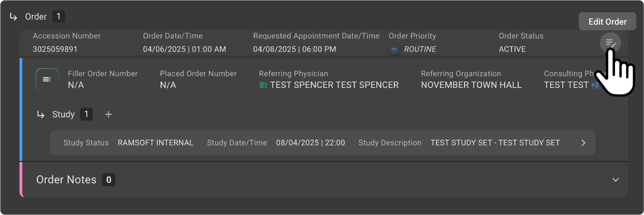Click the arrow icon beside Study
Viewport: 644px width, 215px height.
(41, 115)
